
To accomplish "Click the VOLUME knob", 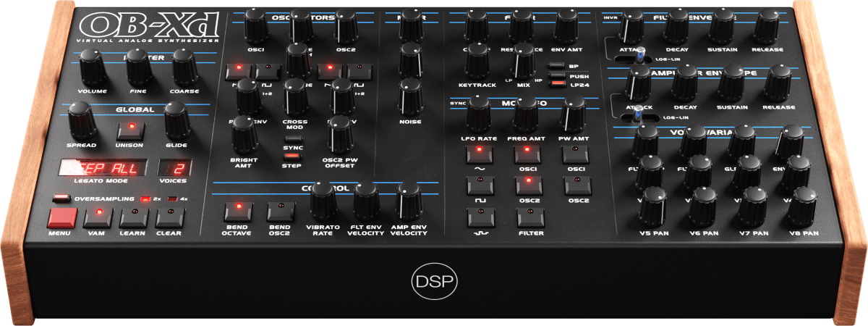I will 93,70.
